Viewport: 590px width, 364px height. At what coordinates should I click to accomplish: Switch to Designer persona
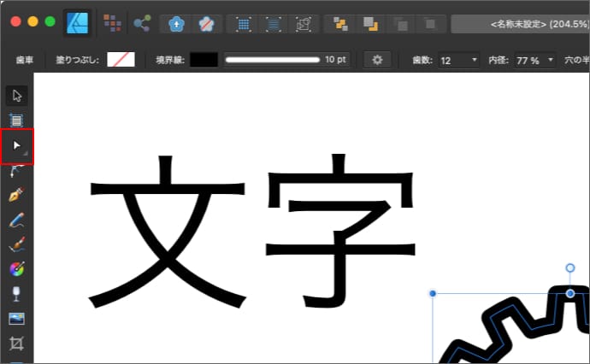(x=78, y=23)
